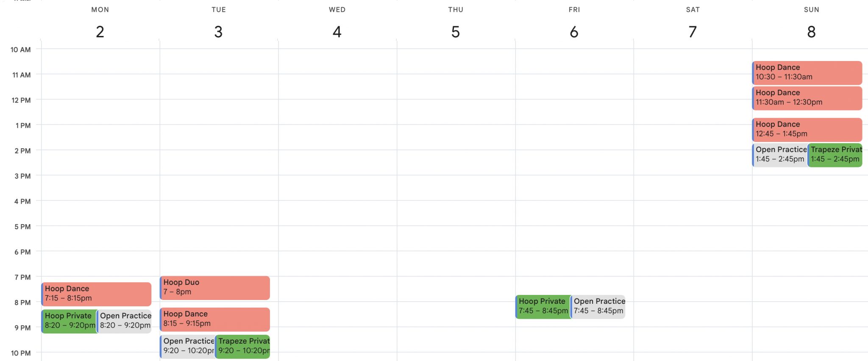This screenshot has width=868, height=361.
Task: Open Monday Hoop Private 8:20 – 9:20pm
Action: (69, 321)
